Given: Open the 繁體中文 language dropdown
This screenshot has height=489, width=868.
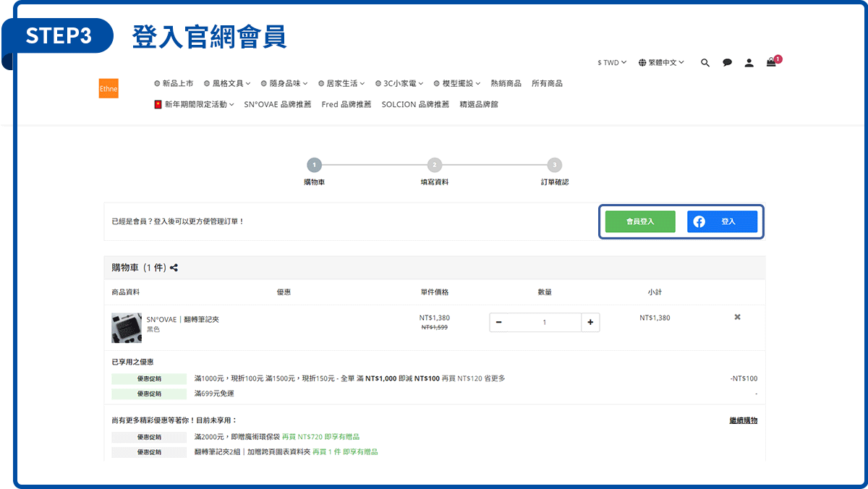Looking at the screenshot, I should [x=661, y=63].
